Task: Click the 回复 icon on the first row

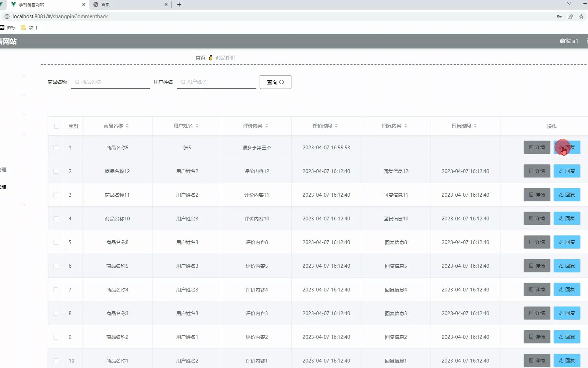Action: tap(566, 147)
